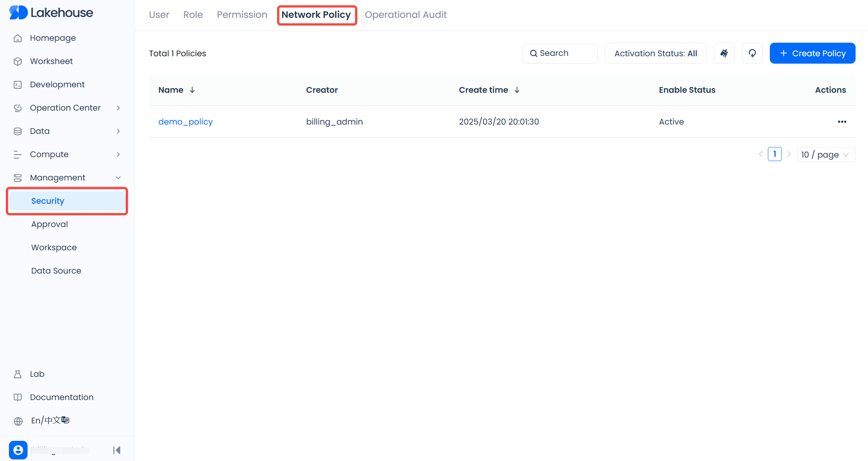The image size is (868, 461).
Task: Click the refresh icon button
Action: [x=752, y=53]
